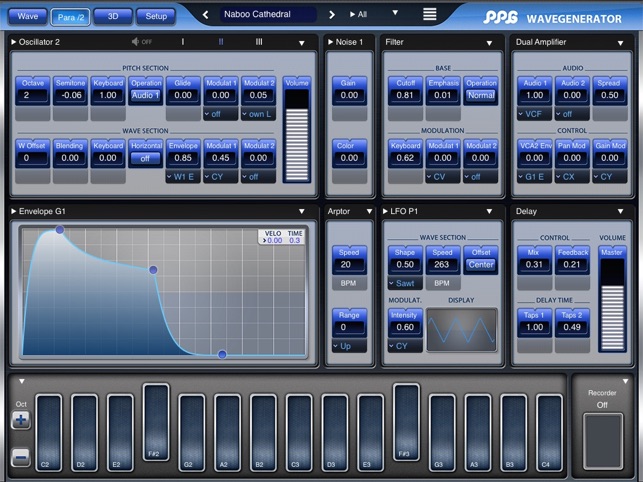The width and height of the screenshot is (643, 482).
Task: Open the Delay panel dropdown arrow
Action: (620, 212)
